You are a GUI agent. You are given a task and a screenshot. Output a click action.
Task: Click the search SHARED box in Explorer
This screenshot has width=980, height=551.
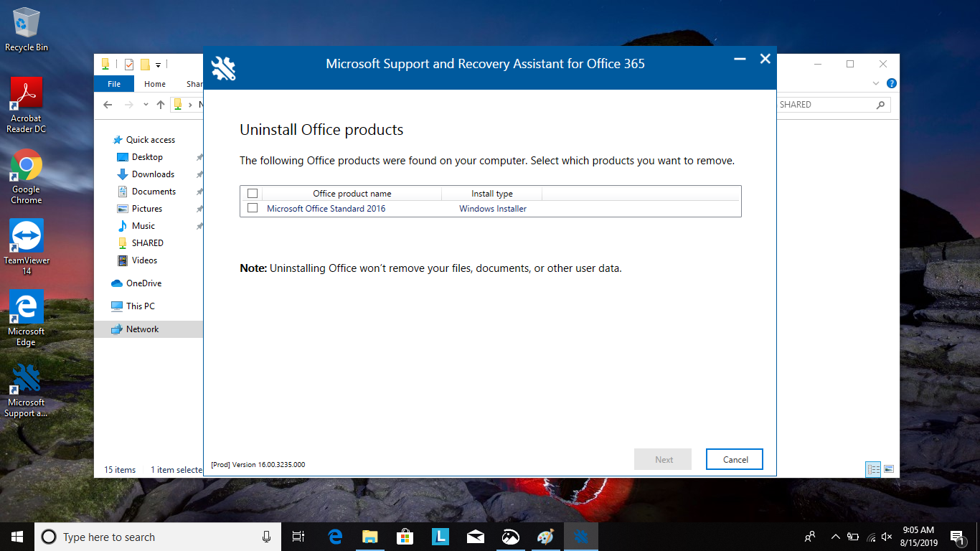click(x=832, y=105)
